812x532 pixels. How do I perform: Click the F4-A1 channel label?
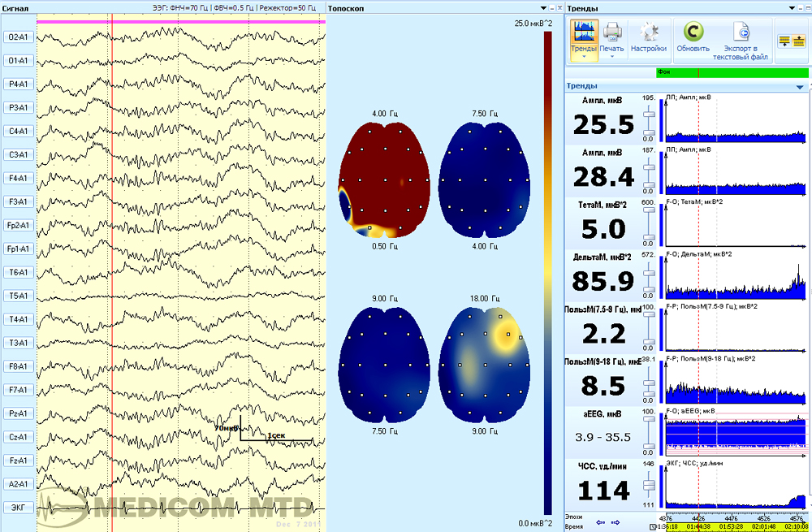(x=18, y=178)
